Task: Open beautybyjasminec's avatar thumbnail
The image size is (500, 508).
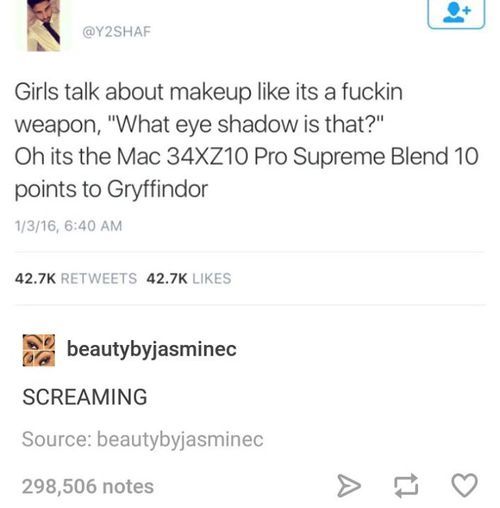Action: tap(39, 350)
